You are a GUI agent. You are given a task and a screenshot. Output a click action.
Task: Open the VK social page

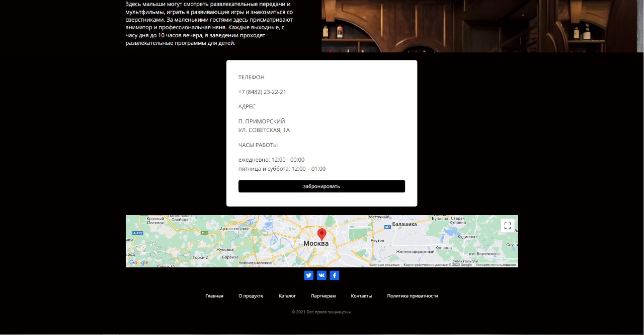click(321, 275)
